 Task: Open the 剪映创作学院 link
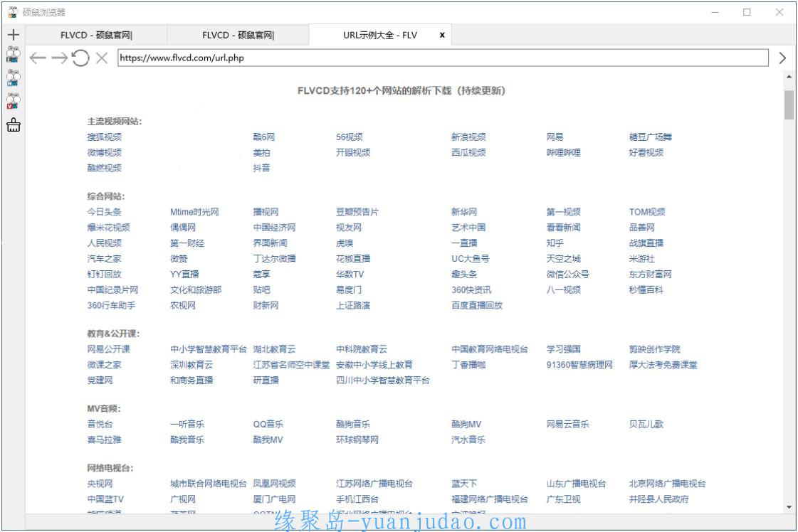(x=654, y=349)
